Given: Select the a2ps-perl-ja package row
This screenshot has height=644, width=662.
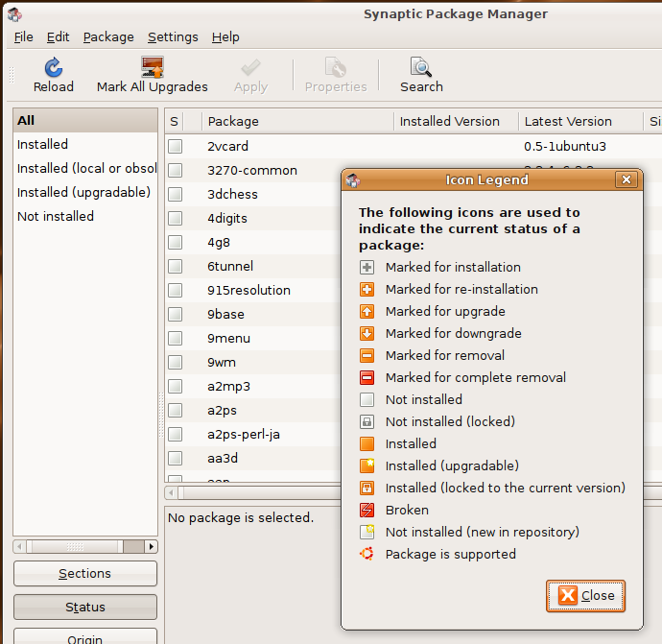Looking at the screenshot, I should (x=253, y=435).
